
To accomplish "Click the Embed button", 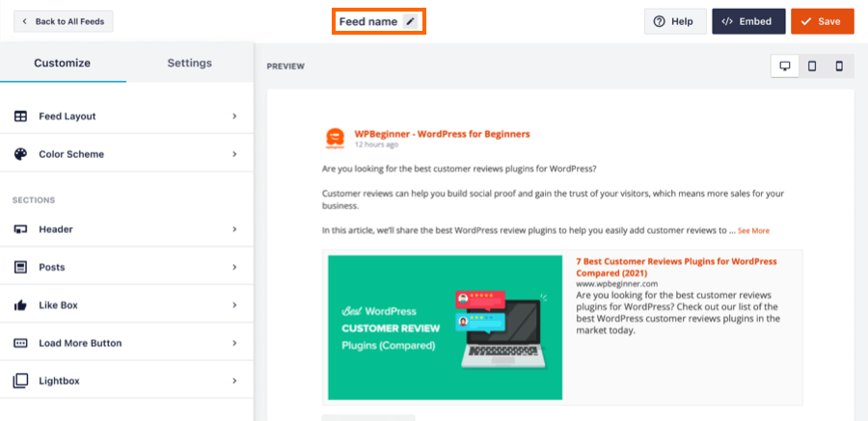I will (x=748, y=21).
